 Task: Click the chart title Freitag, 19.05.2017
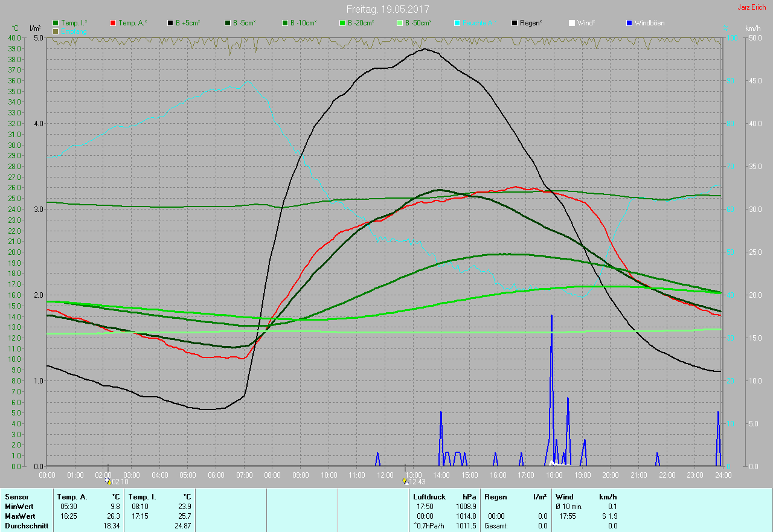388,9
